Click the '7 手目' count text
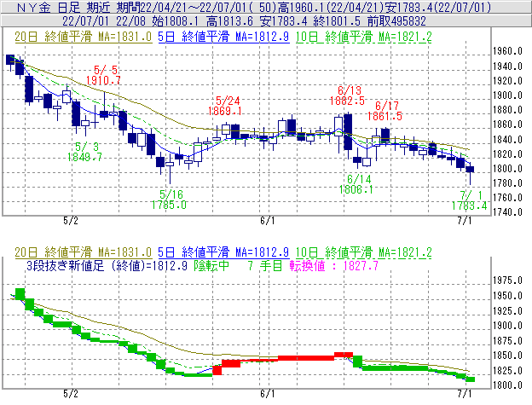This screenshot has width=532, height=405. (265, 265)
